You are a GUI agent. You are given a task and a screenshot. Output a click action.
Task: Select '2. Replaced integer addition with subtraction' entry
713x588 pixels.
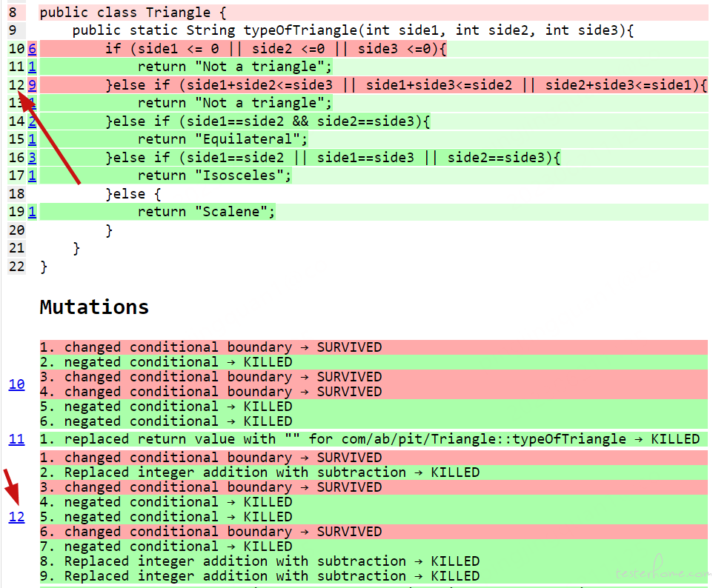pos(374,472)
